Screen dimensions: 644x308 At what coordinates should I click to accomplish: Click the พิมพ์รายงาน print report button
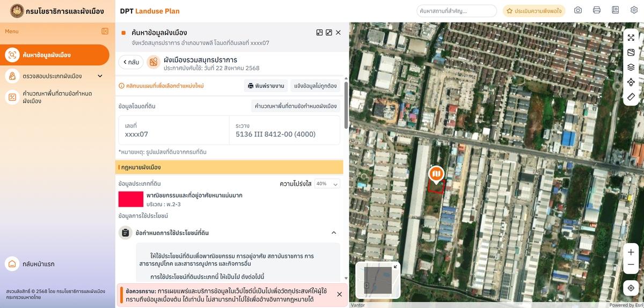(266, 86)
